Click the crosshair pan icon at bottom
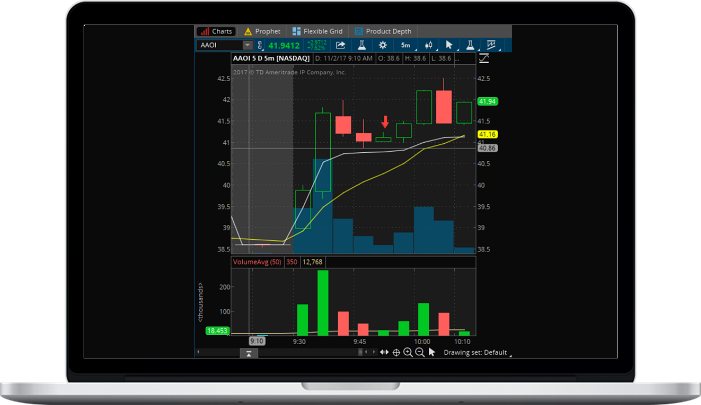Image resolution: width=701 pixels, height=405 pixels. [x=396, y=352]
